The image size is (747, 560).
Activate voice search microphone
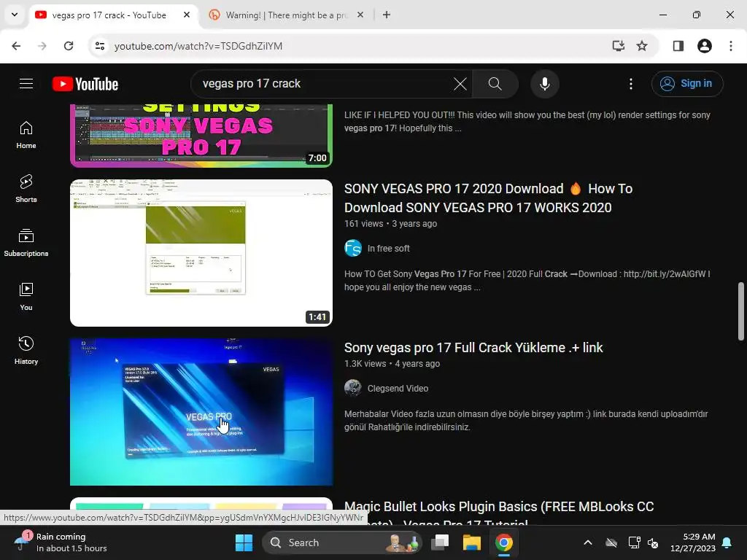tap(544, 84)
